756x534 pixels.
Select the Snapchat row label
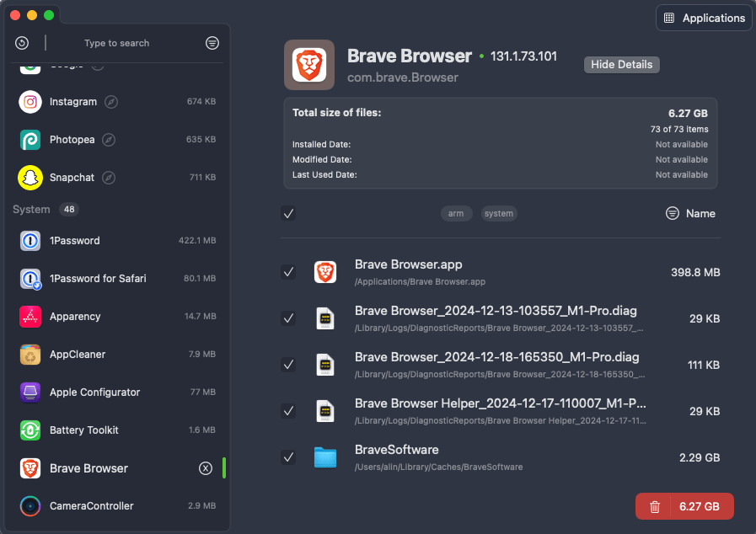[x=72, y=178]
